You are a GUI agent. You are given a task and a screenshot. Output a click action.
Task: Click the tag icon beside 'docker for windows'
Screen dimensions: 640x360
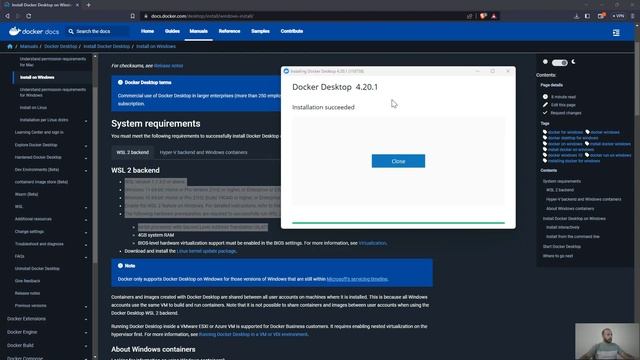tap(545, 132)
